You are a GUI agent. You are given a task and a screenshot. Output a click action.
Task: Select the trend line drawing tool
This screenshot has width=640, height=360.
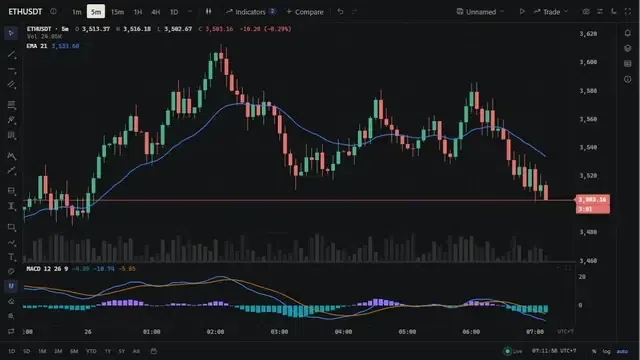pyautogui.click(x=11, y=55)
